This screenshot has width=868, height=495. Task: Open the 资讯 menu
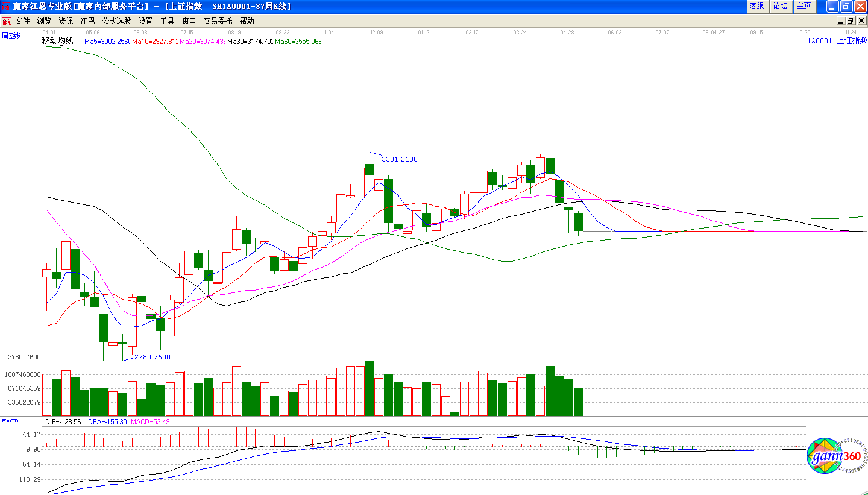(66, 20)
